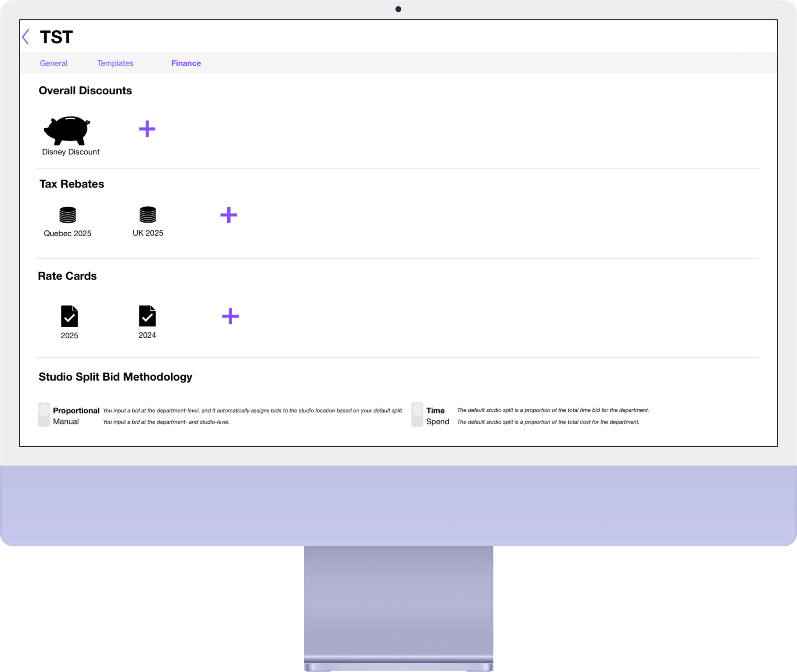The height and width of the screenshot is (672, 797).
Task: Click the TST project title
Action: [x=56, y=37]
